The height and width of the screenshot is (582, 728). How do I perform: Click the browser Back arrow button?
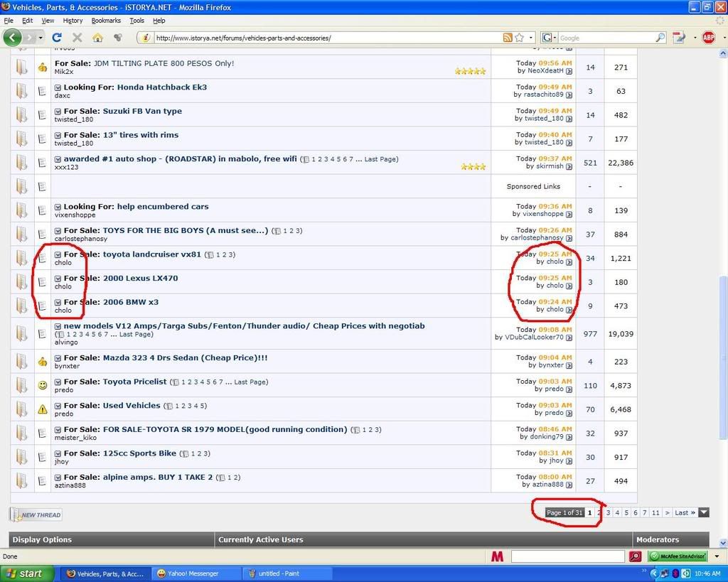tap(13, 38)
